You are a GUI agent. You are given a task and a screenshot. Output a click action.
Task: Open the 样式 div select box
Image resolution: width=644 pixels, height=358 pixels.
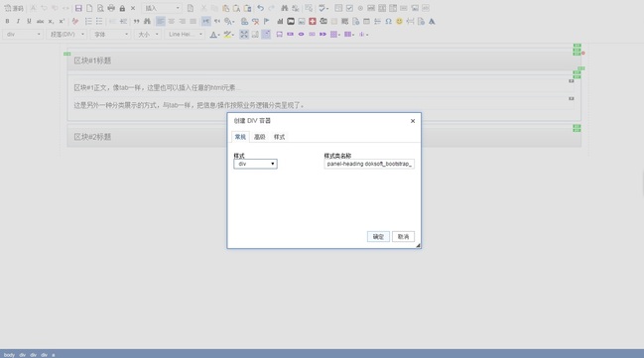(x=255, y=164)
